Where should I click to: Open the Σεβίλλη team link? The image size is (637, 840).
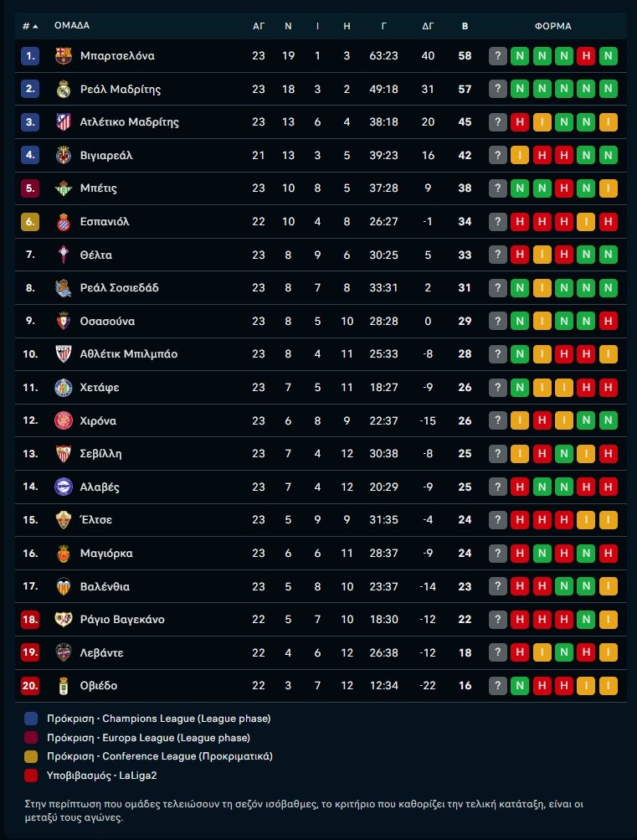point(101,454)
